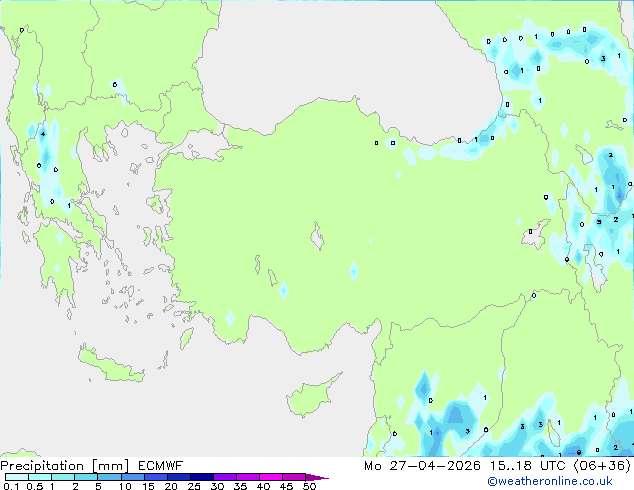Image resolution: width=634 pixels, height=490 pixels.
Task: Select the 30–35 mm purple legend swatch
Action: tap(224, 477)
